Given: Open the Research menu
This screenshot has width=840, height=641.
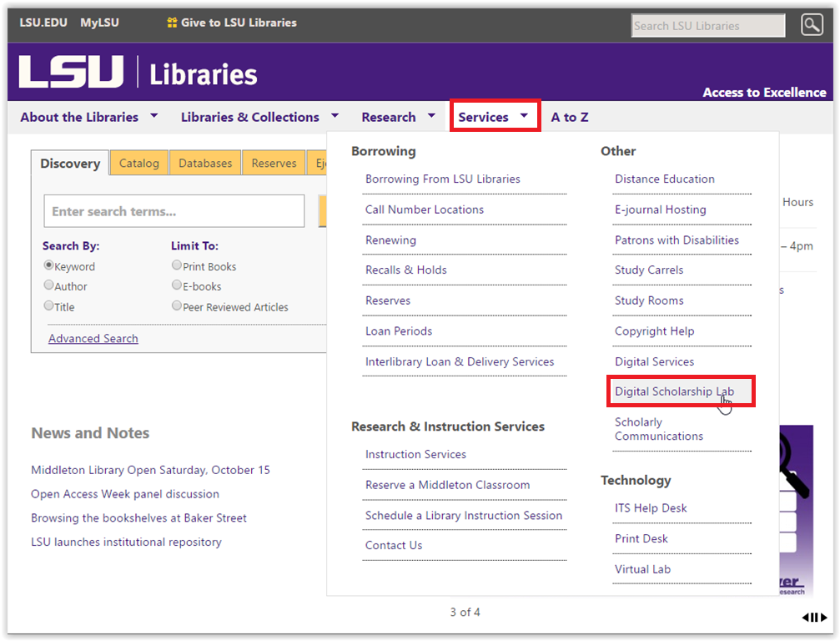Looking at the screenshot, I should [x=389, y=117].
